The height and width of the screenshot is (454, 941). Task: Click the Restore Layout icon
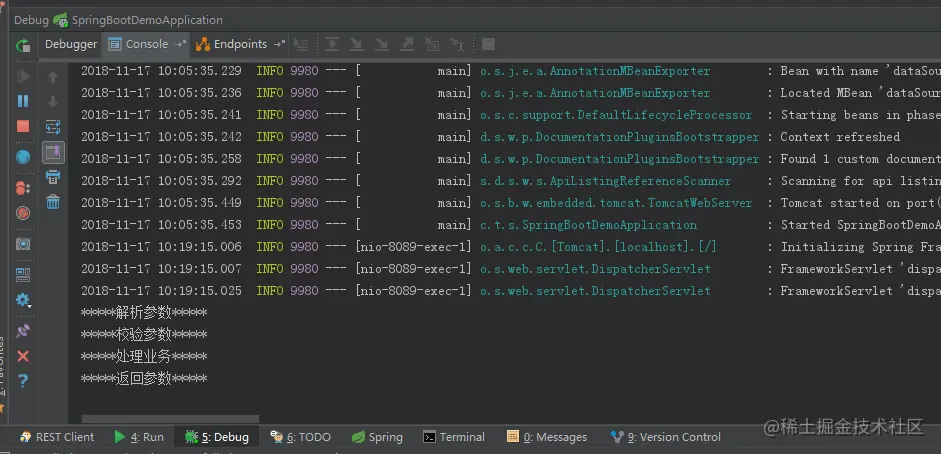pos(23,275)
